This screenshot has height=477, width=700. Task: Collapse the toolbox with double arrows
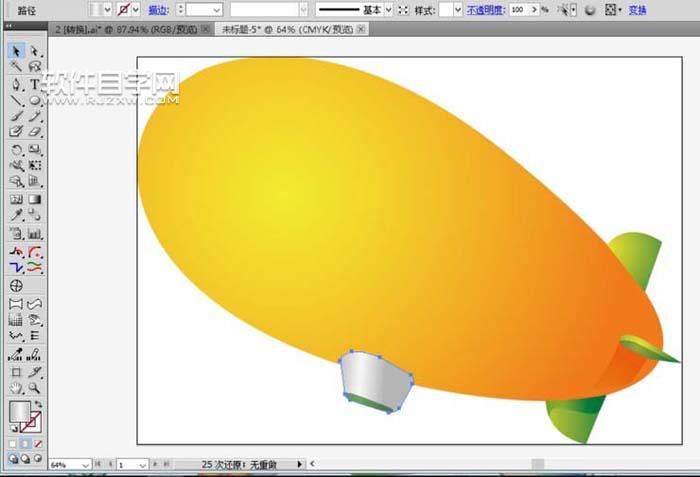(x=8, y=26)
